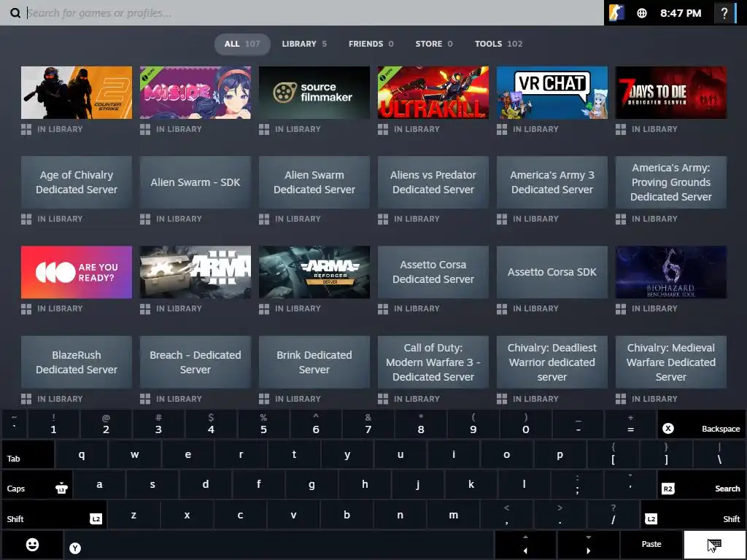Click the X icon on Backspace key

coord(668,429)
